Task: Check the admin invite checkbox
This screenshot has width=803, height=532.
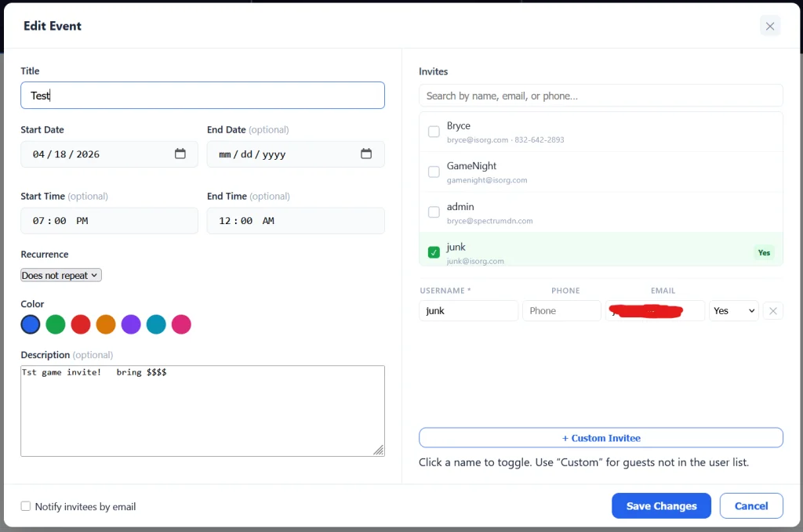Action: pyautogui.click(x=434, y=212)
